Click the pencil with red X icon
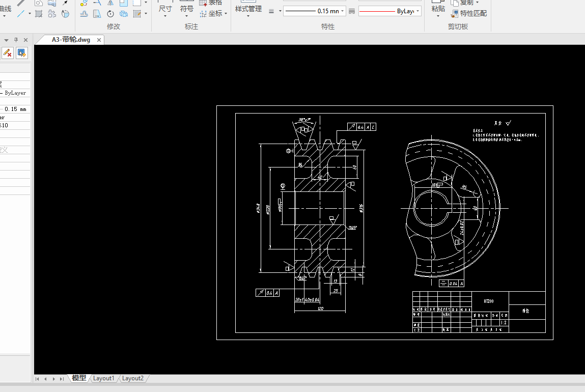This screenshot has height=392, width=585. tap(7, 52)
